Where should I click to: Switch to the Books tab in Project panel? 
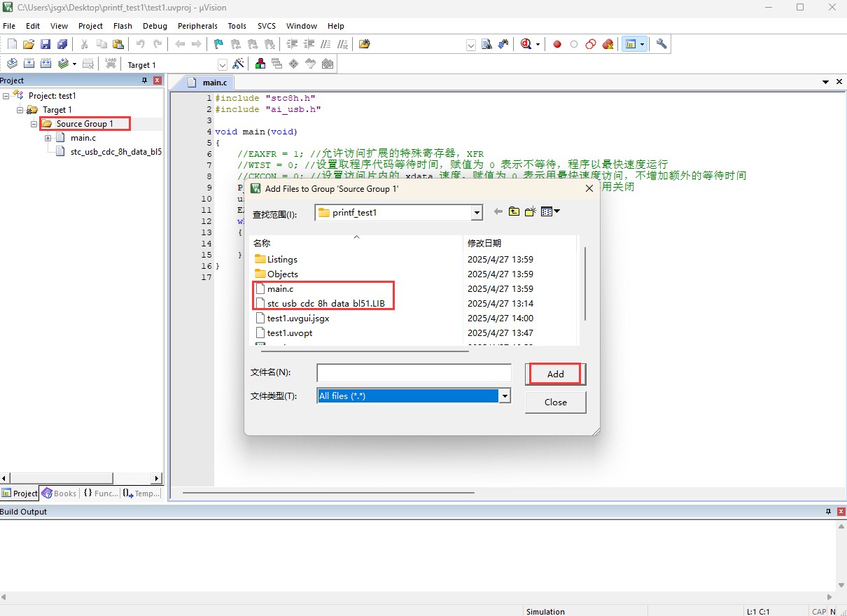(59, 493)
